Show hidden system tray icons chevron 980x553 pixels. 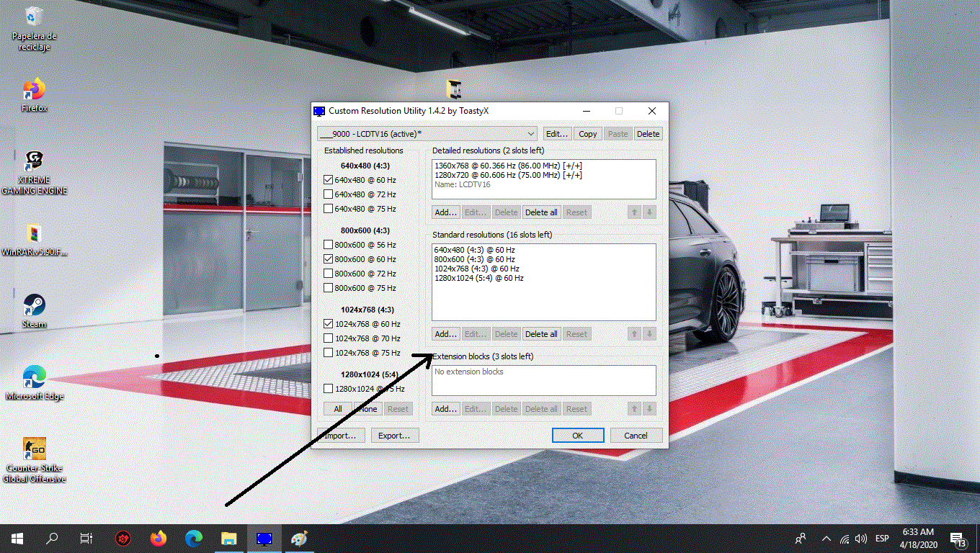pos(825,539)
